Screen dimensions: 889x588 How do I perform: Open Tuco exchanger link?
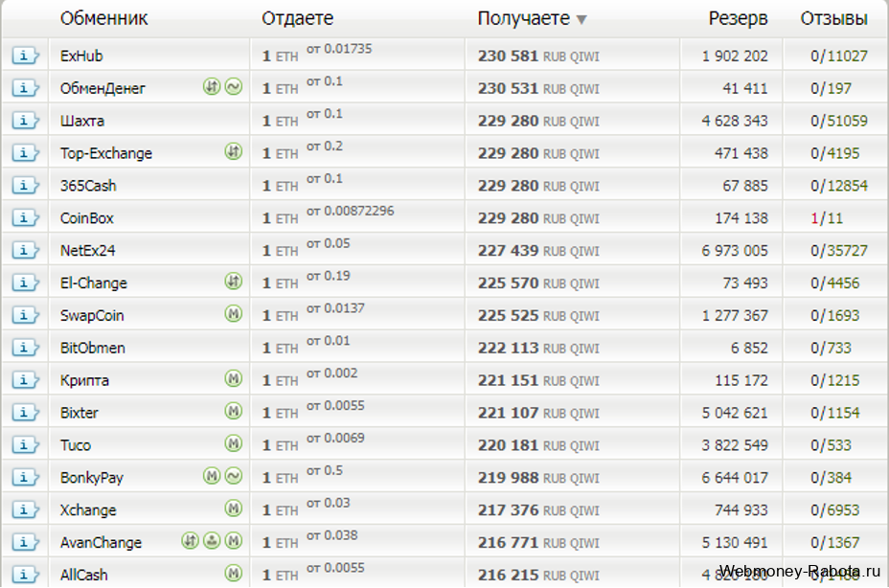point(76,445)
